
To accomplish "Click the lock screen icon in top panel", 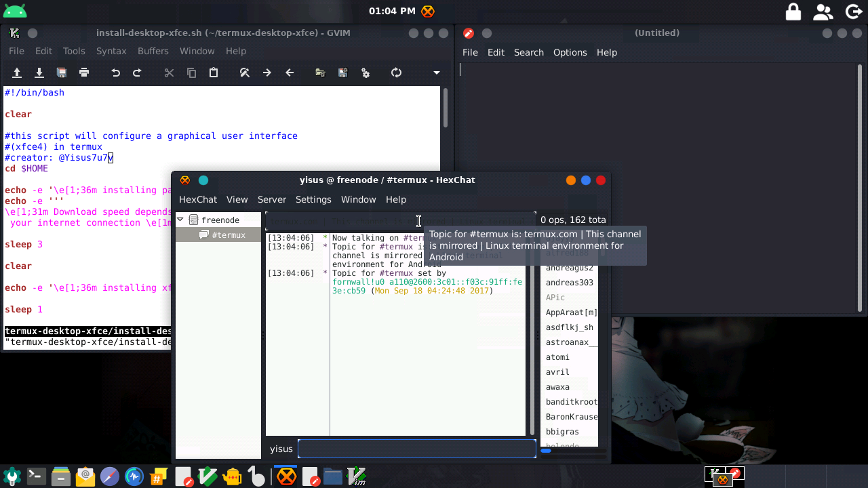I will coord(793,12).
